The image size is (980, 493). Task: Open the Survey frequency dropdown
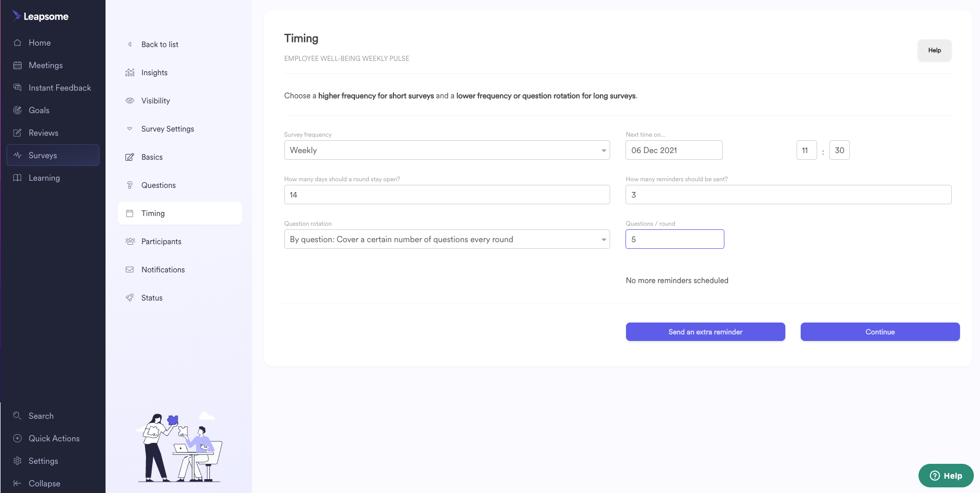447,150
